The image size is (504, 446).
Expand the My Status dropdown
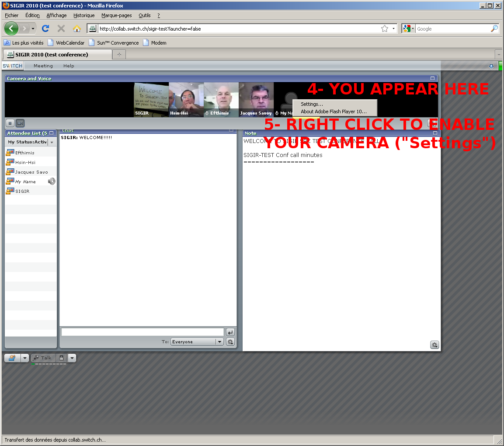pyautogui.click(x=52, y=142)
